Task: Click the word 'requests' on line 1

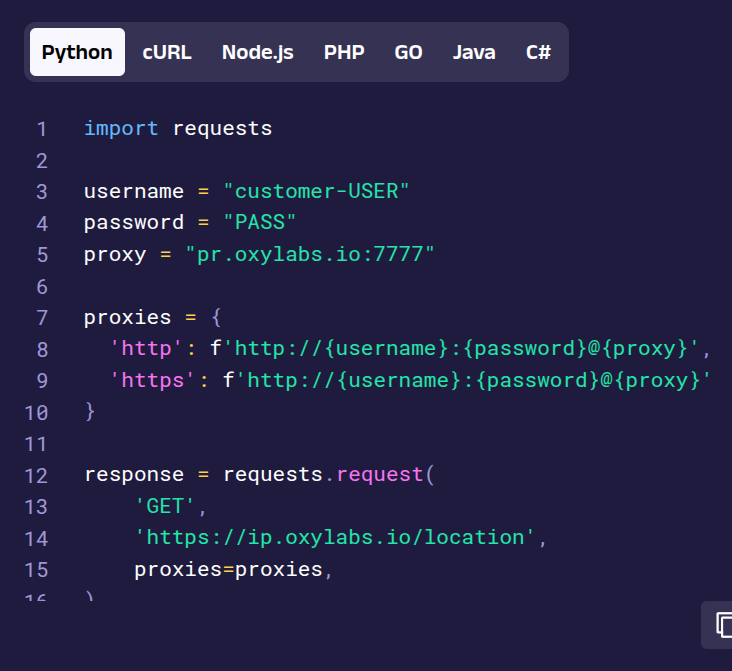Action: coord(222,129)
